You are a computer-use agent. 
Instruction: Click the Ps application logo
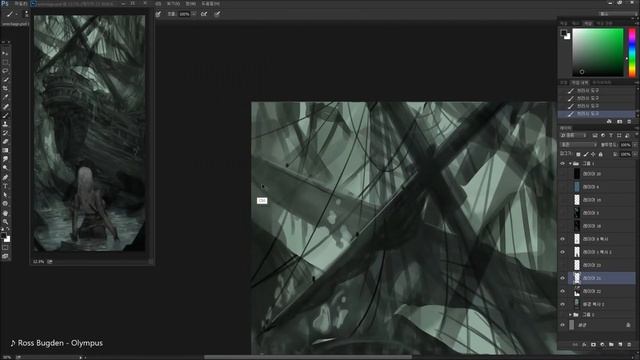(x=5, y=3)
